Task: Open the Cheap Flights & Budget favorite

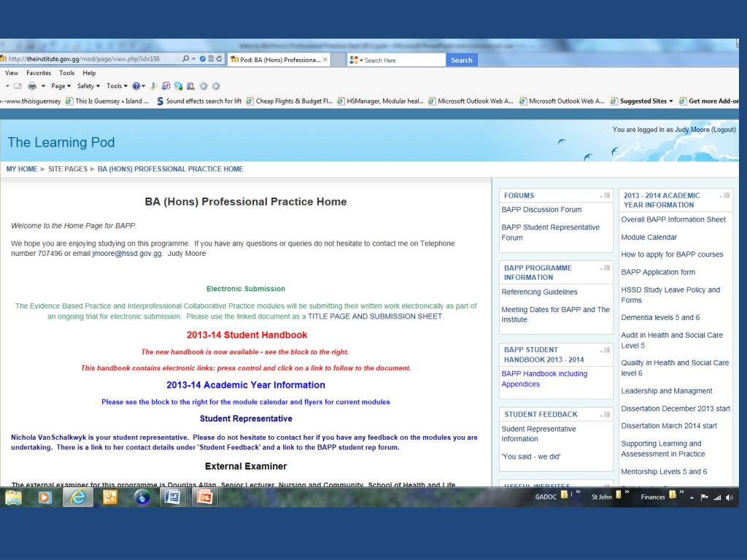Action: (x=289, y=101)
